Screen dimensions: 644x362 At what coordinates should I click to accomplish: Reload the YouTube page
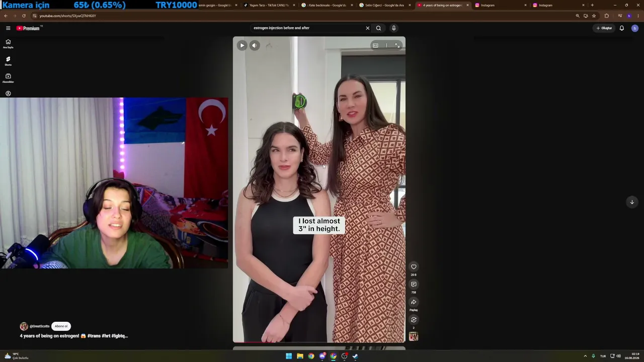coord(24,16)
